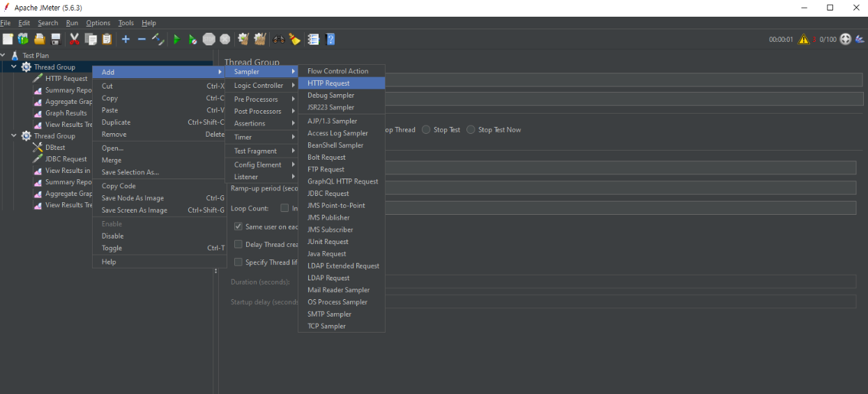
Task: Click the blue minus Collapse All icon
Action: [142, 39]
